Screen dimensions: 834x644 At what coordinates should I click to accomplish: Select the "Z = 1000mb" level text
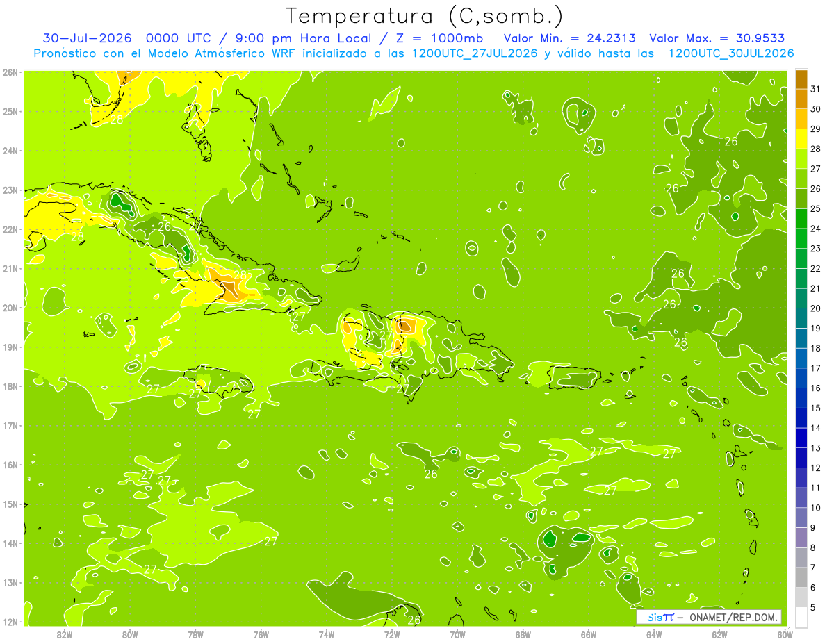point(441,38)
